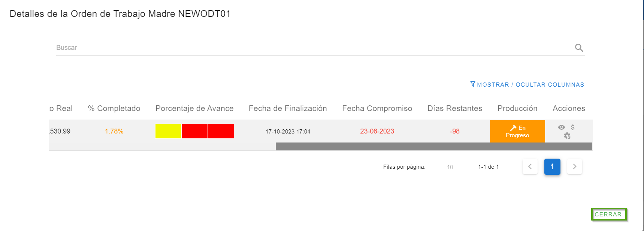Click the search magnifier icon

click(x=579, y=48)
